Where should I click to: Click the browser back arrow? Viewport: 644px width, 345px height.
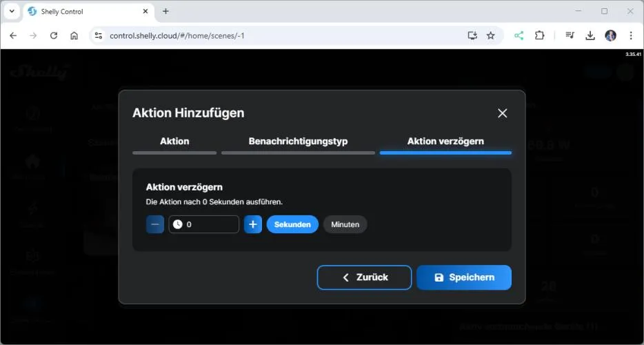click(x=13, y=35)
